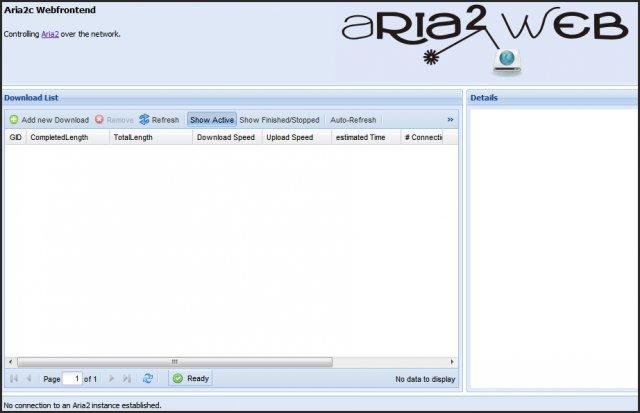Click the Refresh text label in toolbar
The image size is (640, 413).
[165, 120]
